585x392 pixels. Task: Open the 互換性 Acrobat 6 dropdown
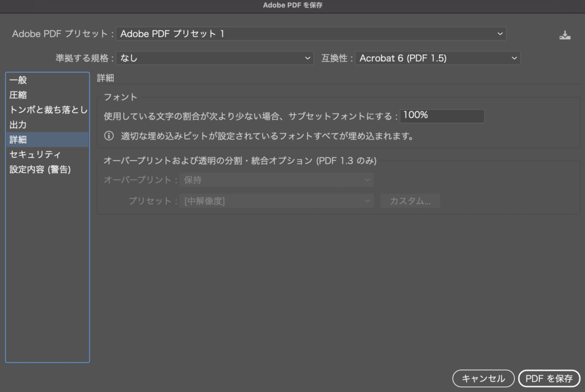[438, 58]
